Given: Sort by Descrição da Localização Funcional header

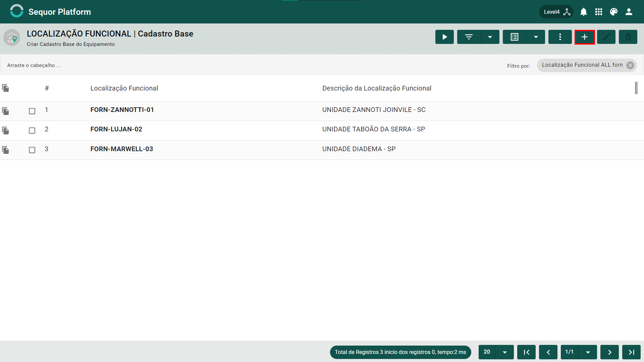Looking at the screenshot, I should coord(377,88).
